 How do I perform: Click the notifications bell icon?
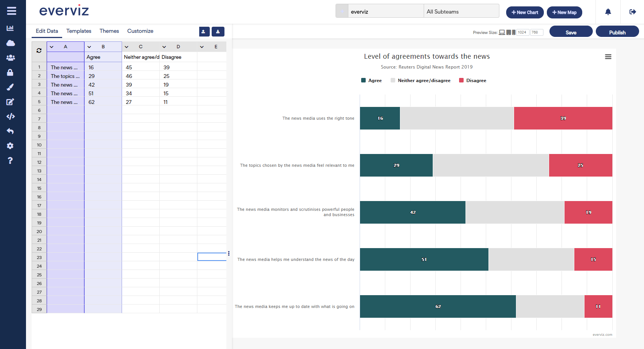(608, 12)
